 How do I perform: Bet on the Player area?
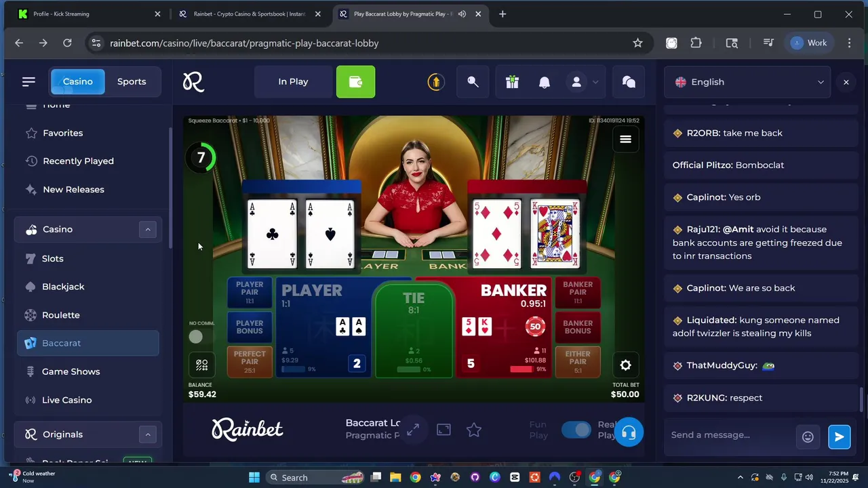(322, 327)
